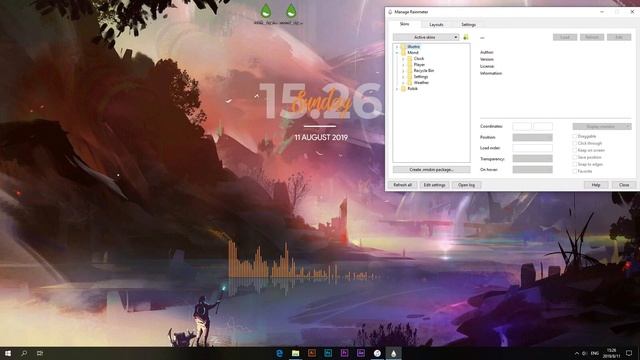The height and width of the screenshot is (360, 640).
Task: Click the volume icon in system tray
Action: point(585,353)
